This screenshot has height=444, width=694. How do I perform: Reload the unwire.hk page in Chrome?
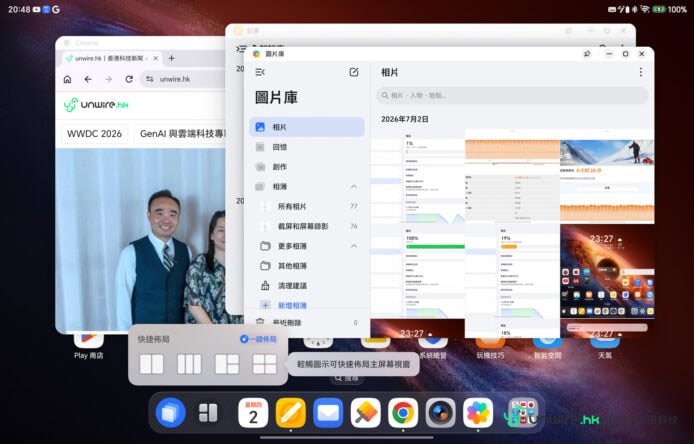[129, 79]
